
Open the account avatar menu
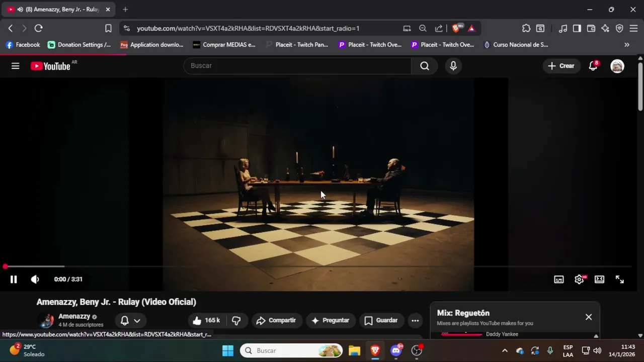(x=617, y=66)
